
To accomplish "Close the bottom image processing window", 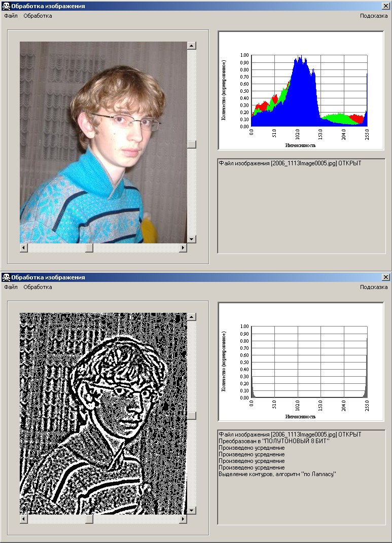I will [385, 277].
